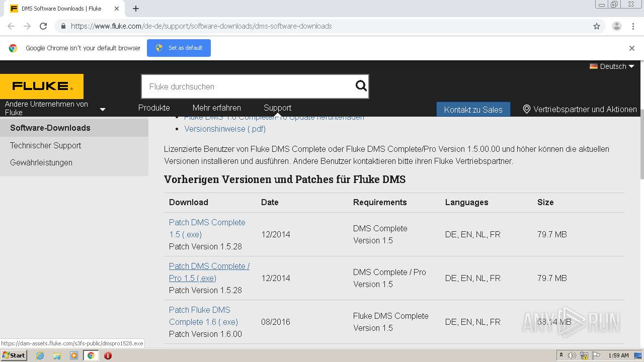Click the network tray icon
This screenshot has height=362, width=644.
point(584,355)
